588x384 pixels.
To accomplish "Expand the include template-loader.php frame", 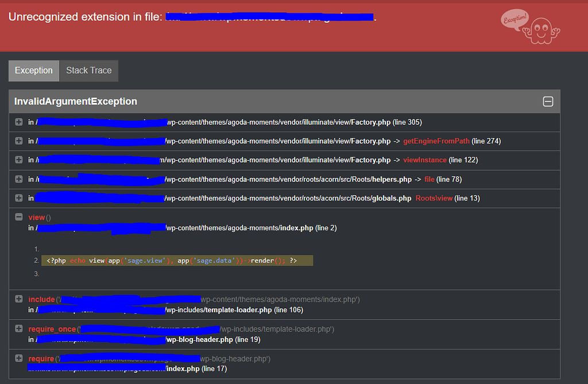I will pos(19,299).
